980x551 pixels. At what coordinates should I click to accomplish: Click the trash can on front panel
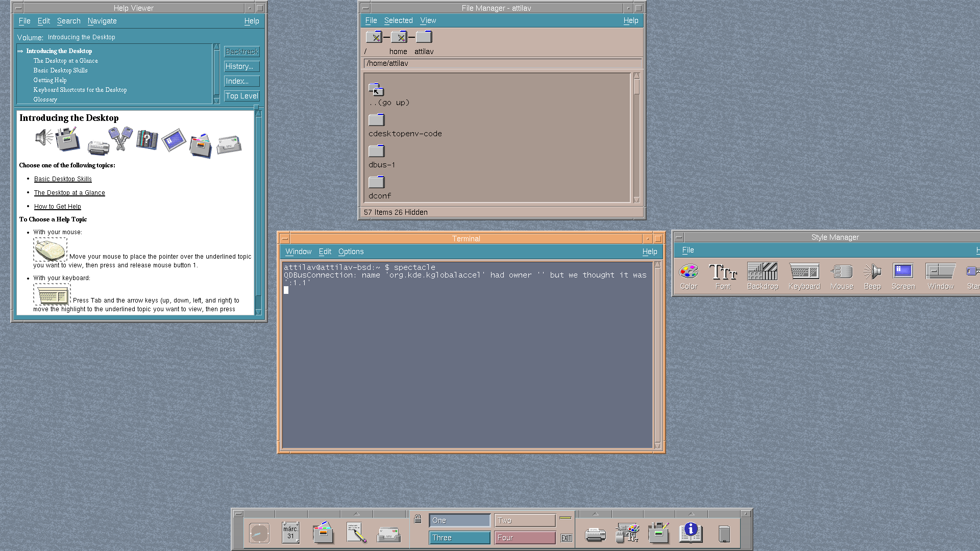(x=724, y=534)
